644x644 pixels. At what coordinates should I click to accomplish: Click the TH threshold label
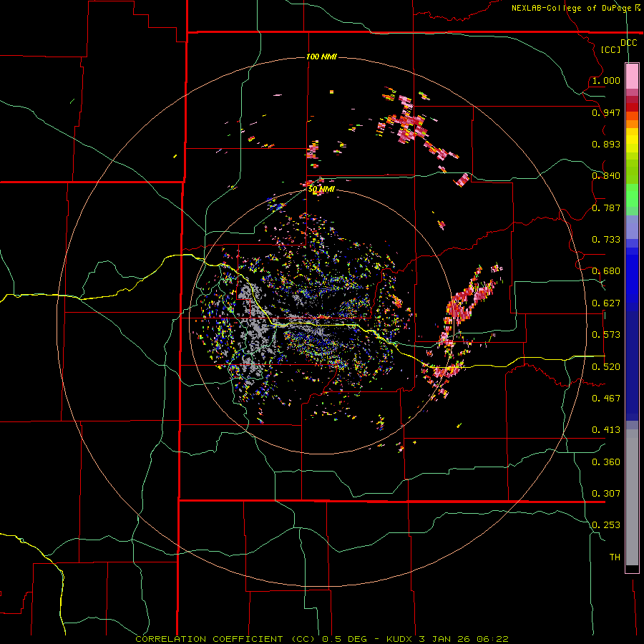pyautogui.click(x=615, y=557)
